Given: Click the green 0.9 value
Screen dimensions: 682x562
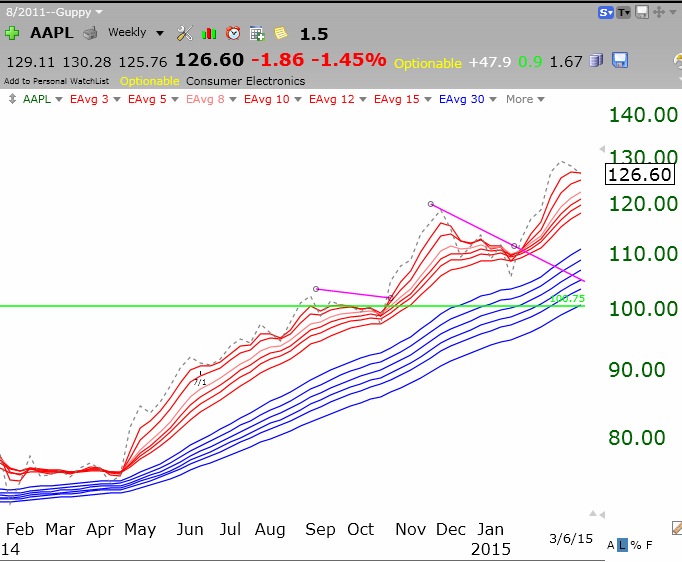Looking at the screenshot, I should 530,62.
